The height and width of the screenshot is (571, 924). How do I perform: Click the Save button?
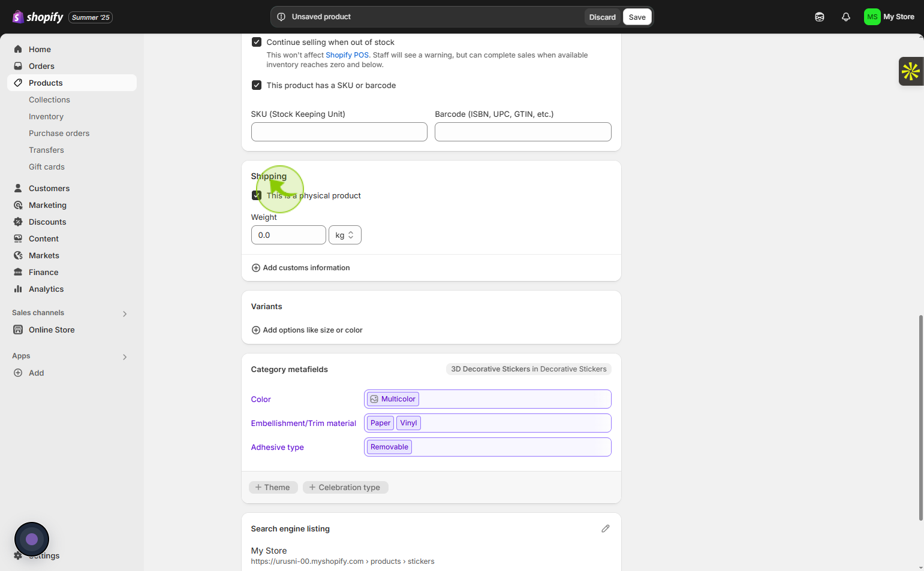(x=637, y=17)
